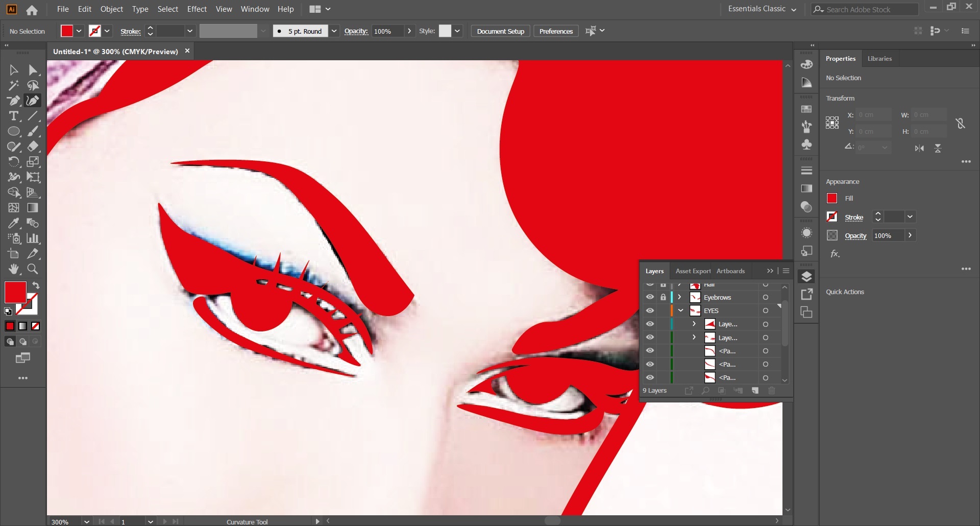This screenshot has width=980, height=526.
Task: Click the Create New Layer icon
Action: [755, 391]
